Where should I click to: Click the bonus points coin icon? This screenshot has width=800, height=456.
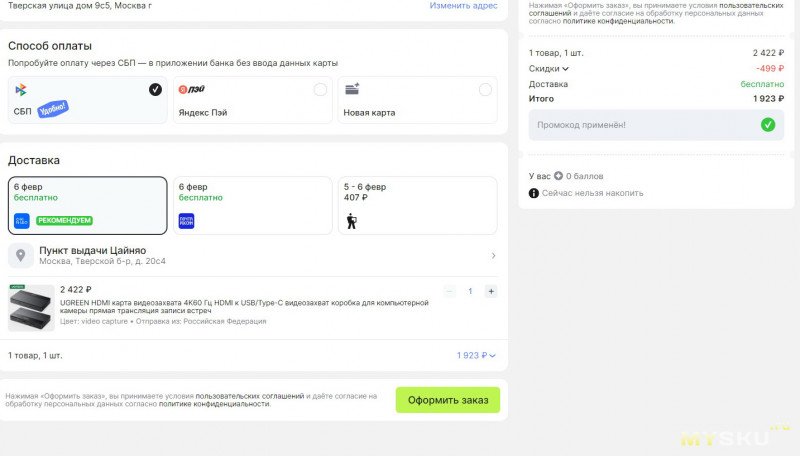tap(558, 176)
